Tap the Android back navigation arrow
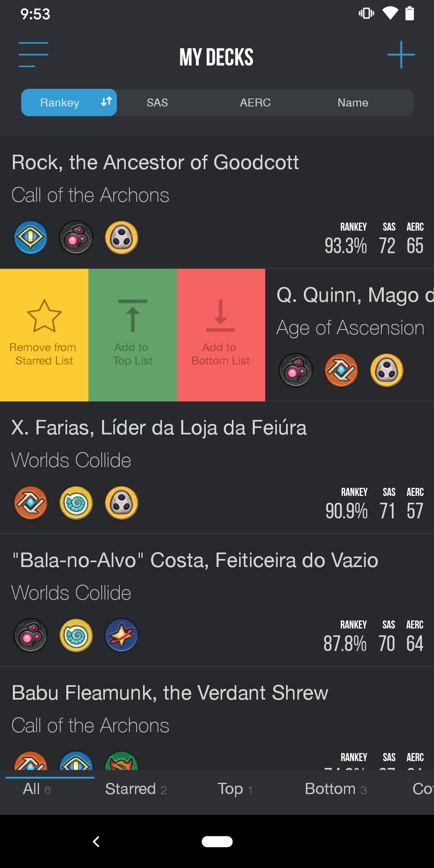 [x=96, y=841]
